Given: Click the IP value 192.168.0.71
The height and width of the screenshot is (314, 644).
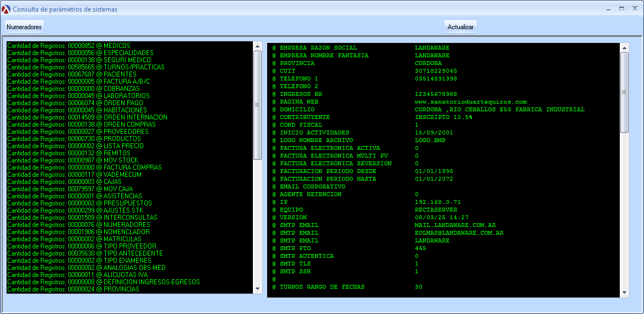Looking at the screenshot, I should click(438, 202).
